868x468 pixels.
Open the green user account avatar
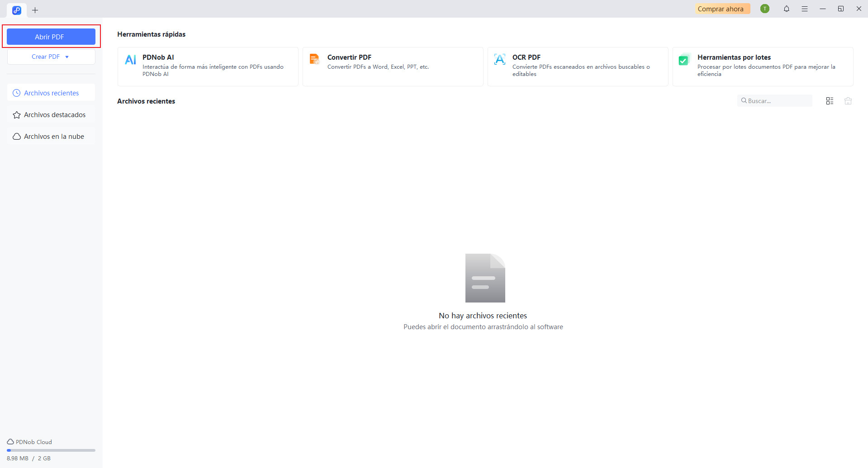click(765, 9)
